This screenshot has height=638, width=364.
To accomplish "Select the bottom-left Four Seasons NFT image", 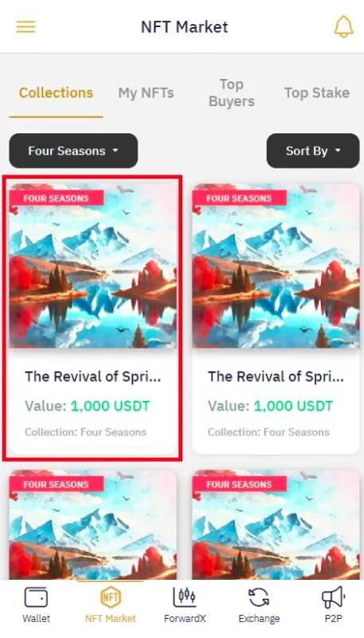I will pos(93,525).
